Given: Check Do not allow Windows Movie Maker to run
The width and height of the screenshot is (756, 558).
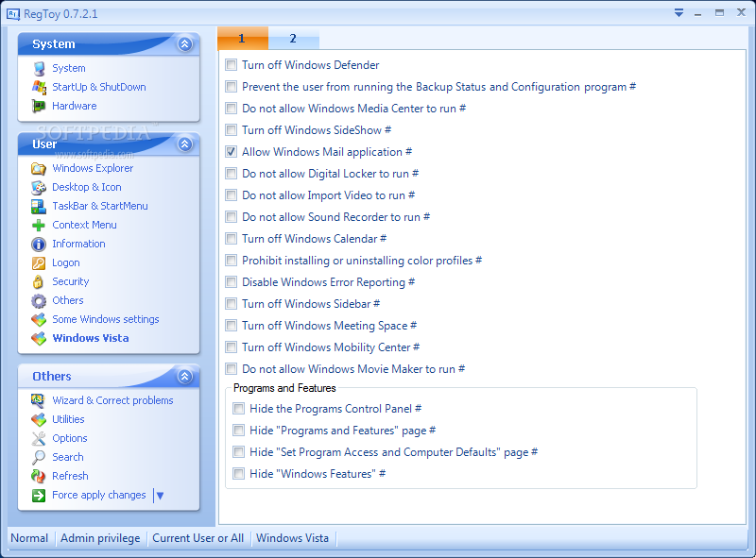Looking at the screenshot, I should [x=232, y=368].
